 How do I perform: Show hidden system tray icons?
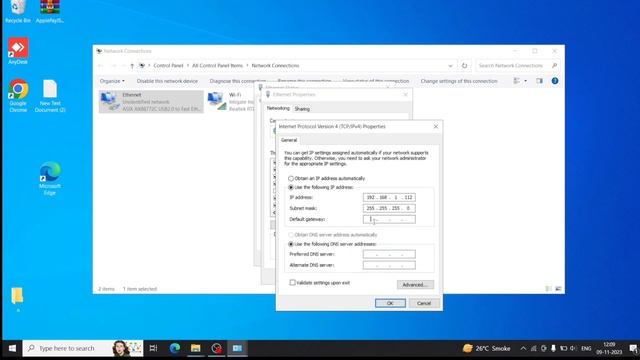[523, 348]
